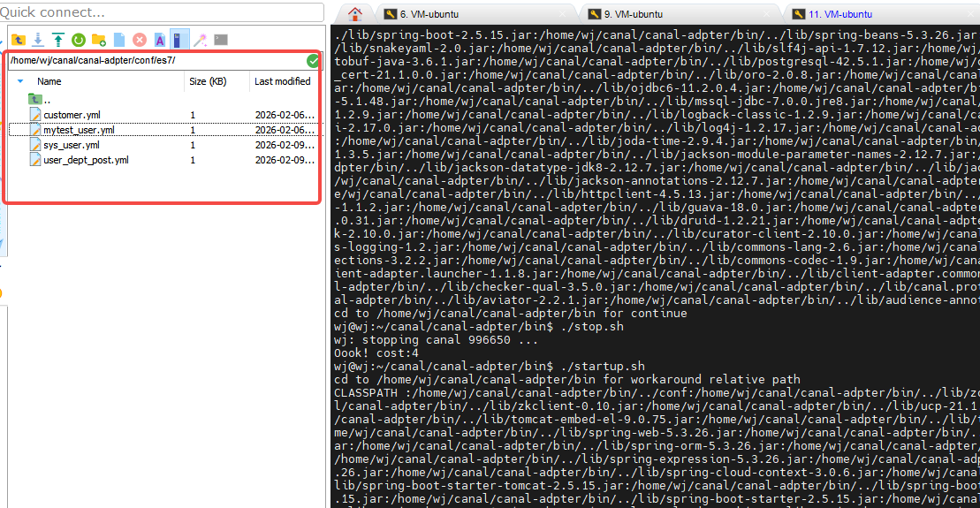
Task: Select the customer.yml file
Action: 72,115
